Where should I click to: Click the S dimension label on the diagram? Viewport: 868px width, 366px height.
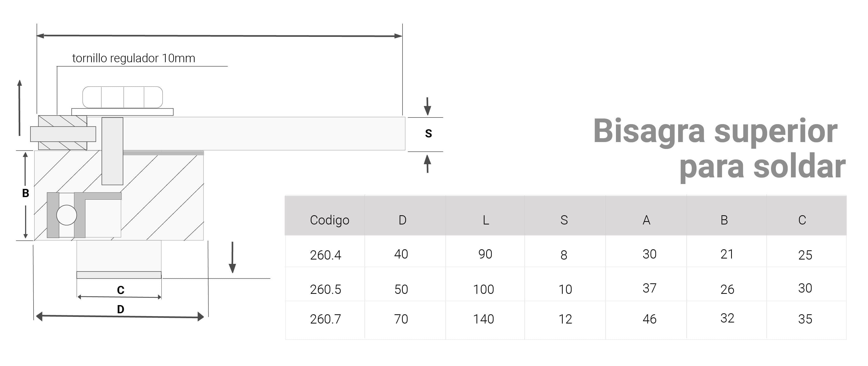click(428, 133)
